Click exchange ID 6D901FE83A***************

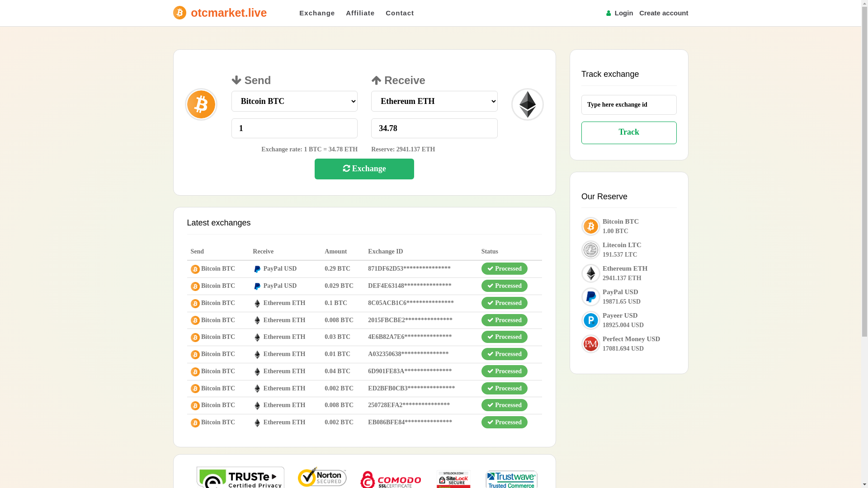click(x=410, y=371)
